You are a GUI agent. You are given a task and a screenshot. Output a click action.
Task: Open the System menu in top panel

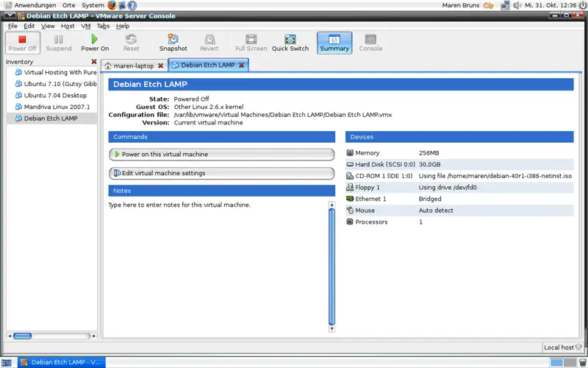[93, 5]
